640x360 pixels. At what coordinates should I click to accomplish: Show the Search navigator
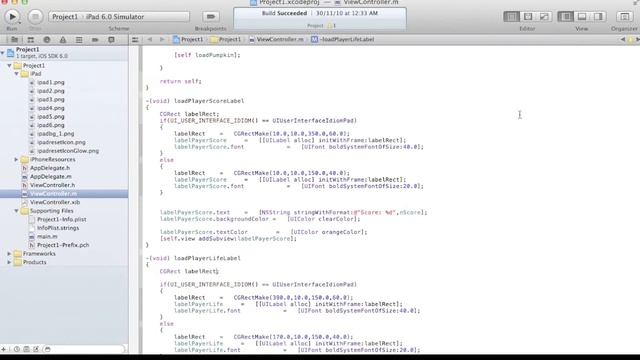pyautogui.click(x=47, y=40)
